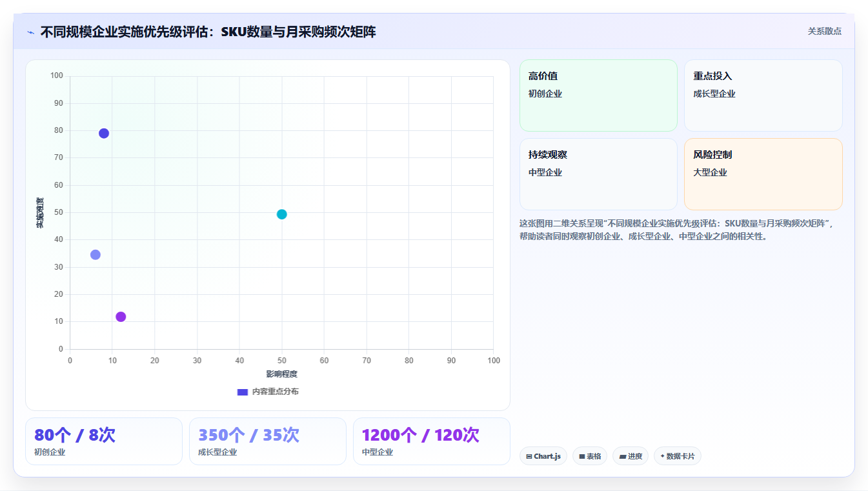Click the 100 tick on the x-axis
The image size is (868, 491).
494,361
